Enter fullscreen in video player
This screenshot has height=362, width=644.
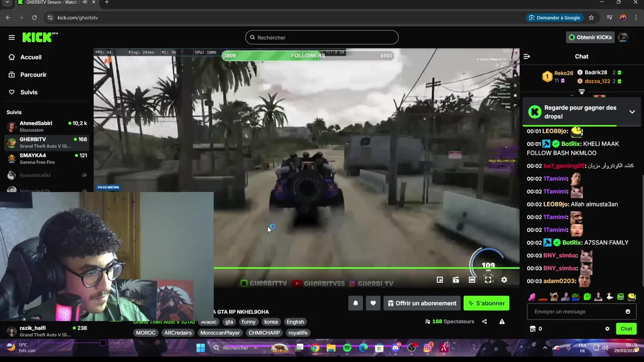[488, 280]
